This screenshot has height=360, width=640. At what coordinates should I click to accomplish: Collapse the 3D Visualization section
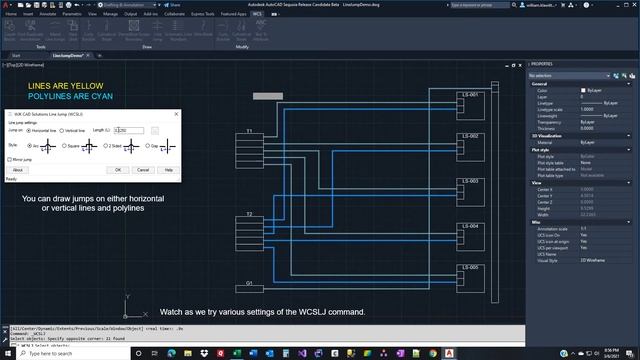(x=629, y=136)
